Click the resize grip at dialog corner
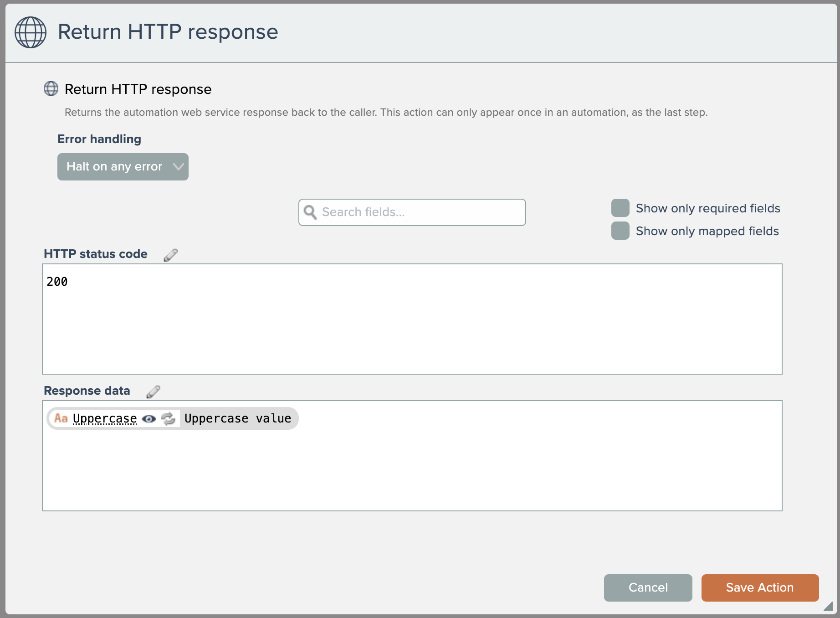 pos(828,606)
